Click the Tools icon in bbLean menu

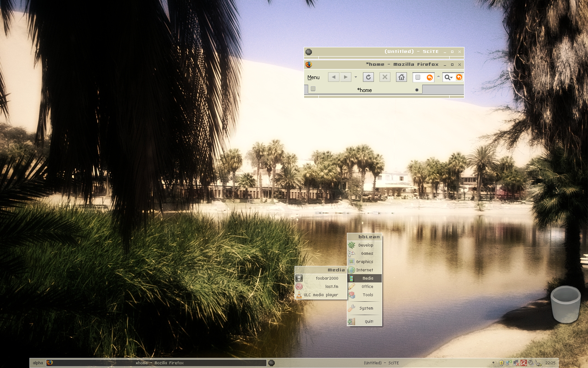tap(351, 295)
